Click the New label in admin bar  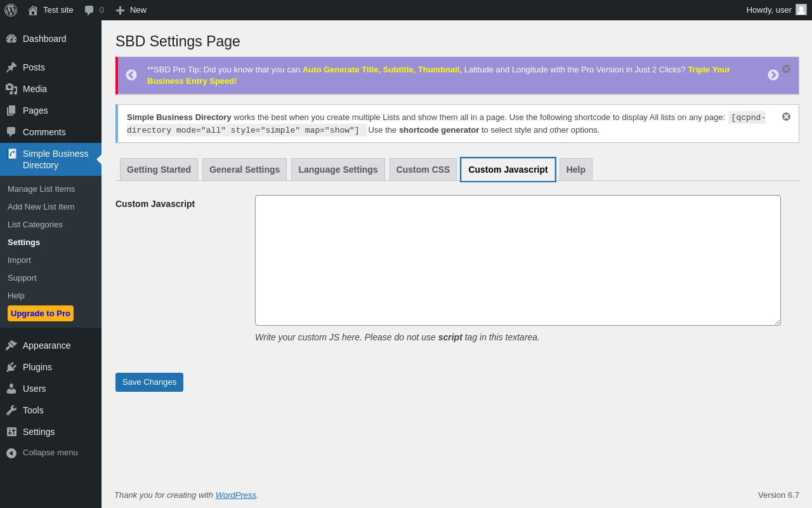tap(138, 10)
